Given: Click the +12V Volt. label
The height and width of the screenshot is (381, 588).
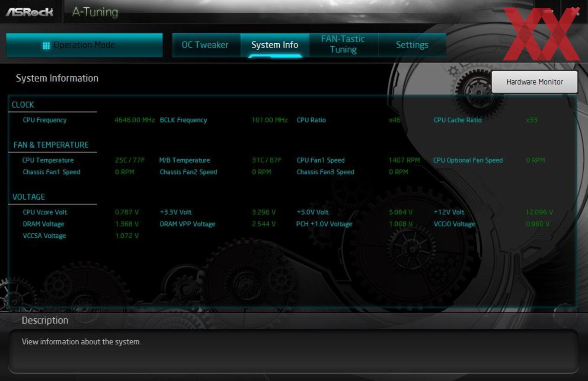Looking at the screenshot, I should [x=449, y=212].
